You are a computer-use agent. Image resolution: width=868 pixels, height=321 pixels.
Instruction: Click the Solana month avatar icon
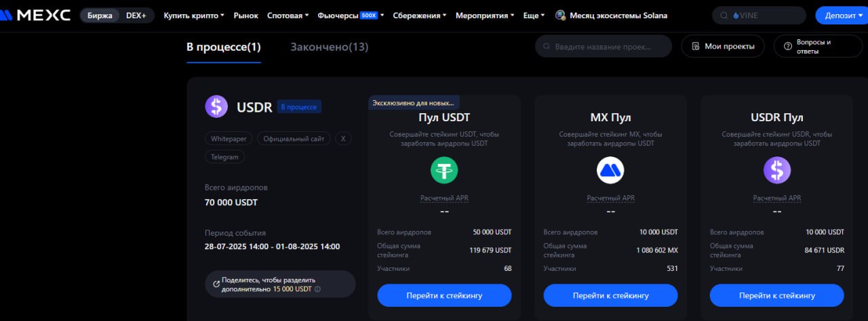560,15
